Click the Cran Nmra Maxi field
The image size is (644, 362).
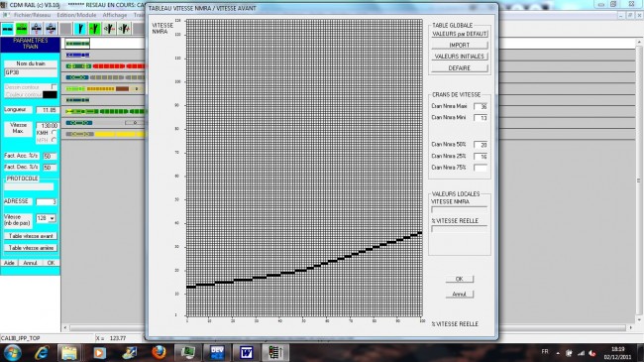(481, 106)
